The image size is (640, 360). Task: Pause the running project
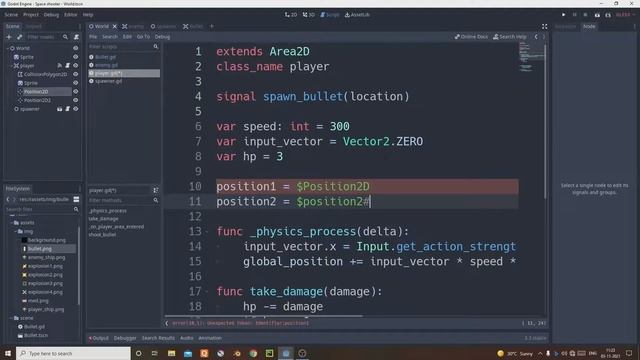tap(575, 15)
